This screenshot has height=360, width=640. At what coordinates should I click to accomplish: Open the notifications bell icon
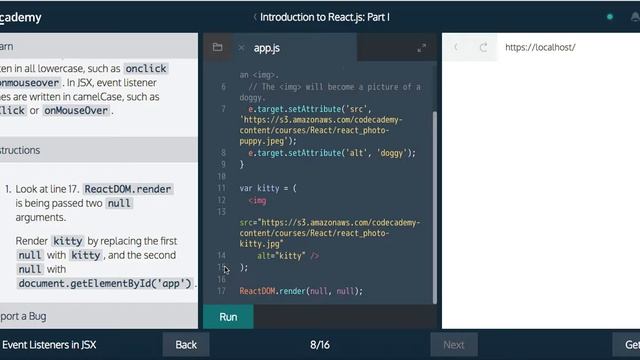point(635,17)
